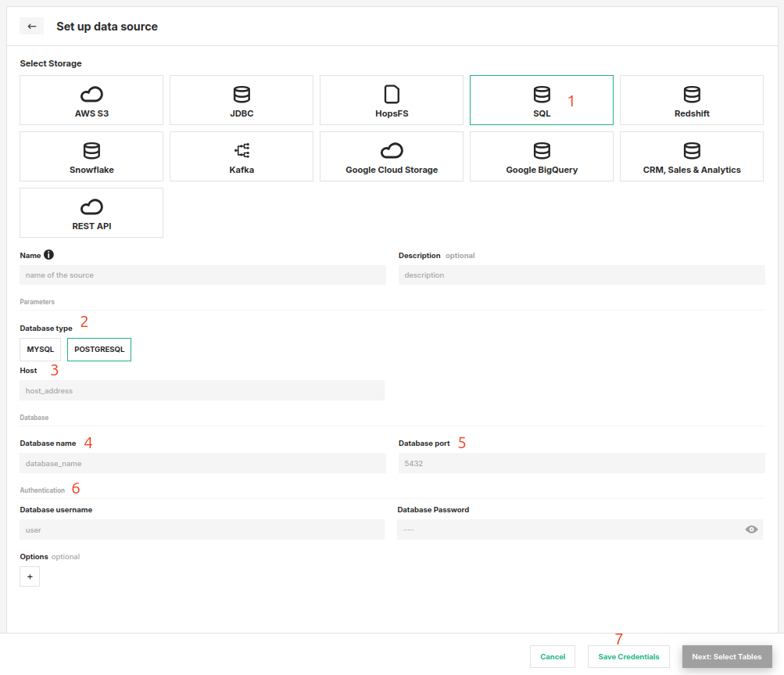This screenshot has height=675, width=784.
Task: Click the back arrow button
Action: tap(31, 27)
